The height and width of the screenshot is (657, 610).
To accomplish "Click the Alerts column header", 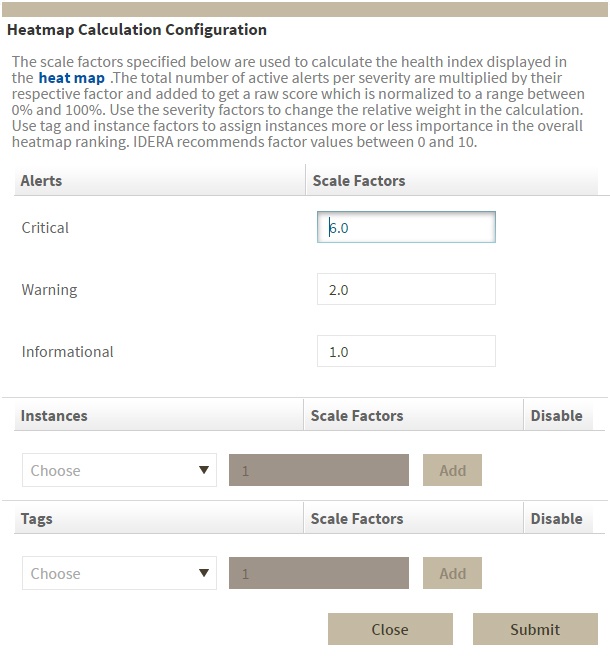I will (41, 181).
